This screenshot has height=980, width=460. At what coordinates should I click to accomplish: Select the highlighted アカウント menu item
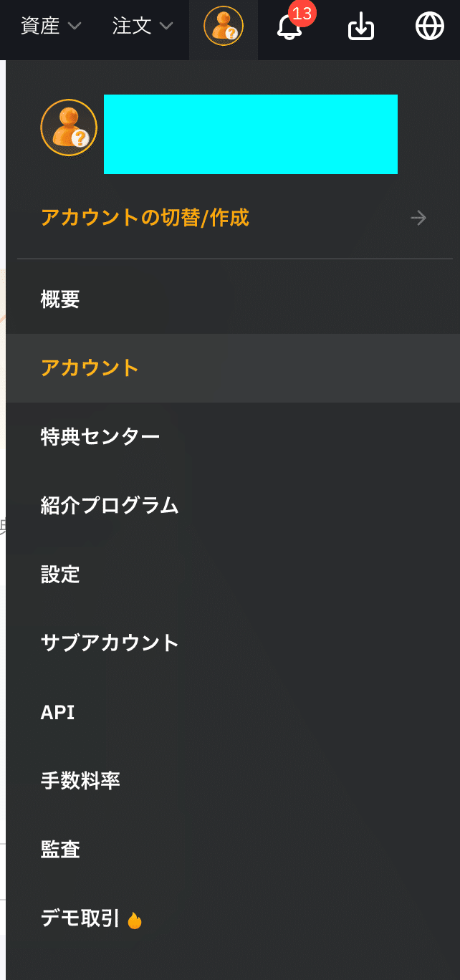pyautogui.click(x=233, y=368)
